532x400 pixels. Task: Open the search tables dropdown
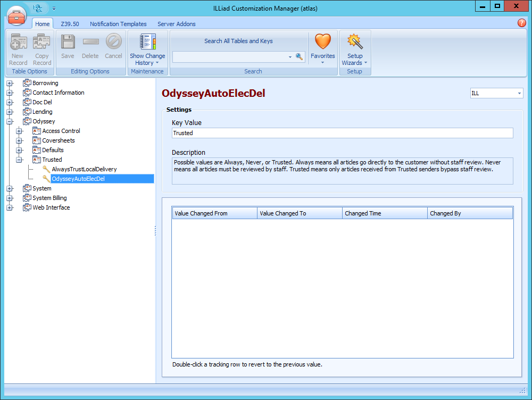(290, 56)
